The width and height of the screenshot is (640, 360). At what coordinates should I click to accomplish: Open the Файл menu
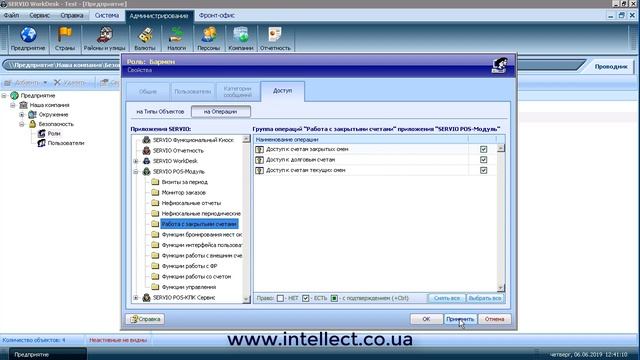(11, 15)
